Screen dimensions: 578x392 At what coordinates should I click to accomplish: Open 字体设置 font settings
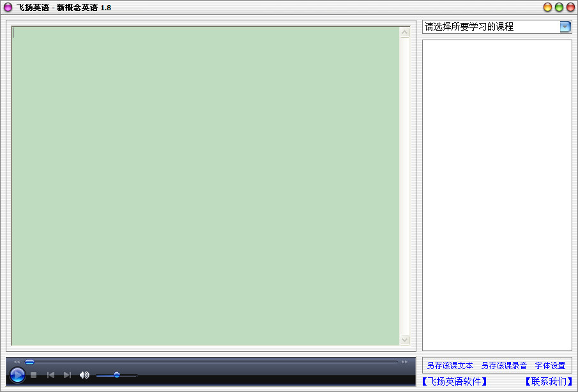[x=550, y=365]
